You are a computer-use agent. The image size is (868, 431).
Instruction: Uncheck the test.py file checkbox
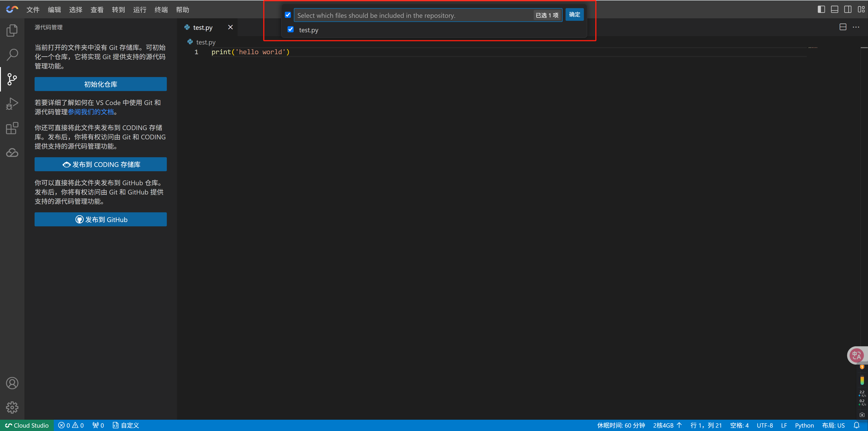[x=290, y=30]
